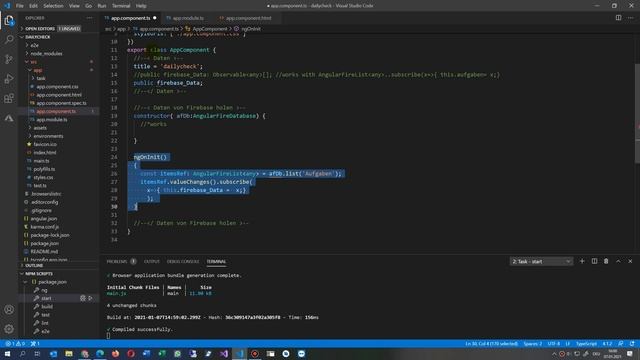The width and height of the screenshot is (640, 360).
Task: Open the Search view in activity bar
Action: [9, 40]
